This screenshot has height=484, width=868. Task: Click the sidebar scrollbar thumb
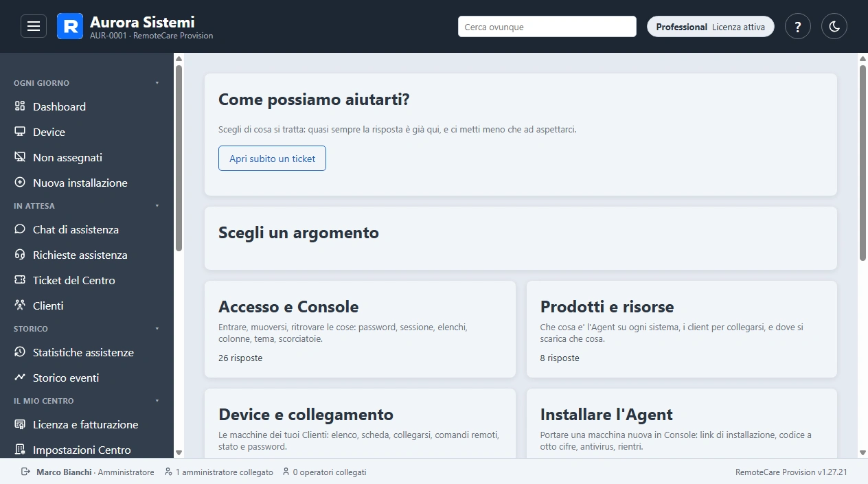click(x=179, y=158)
